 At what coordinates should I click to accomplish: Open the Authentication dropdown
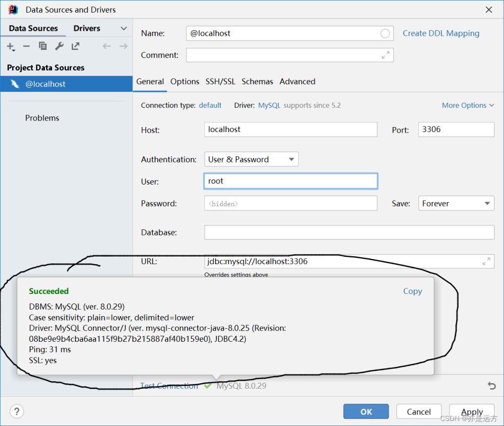tap(251, 159)
